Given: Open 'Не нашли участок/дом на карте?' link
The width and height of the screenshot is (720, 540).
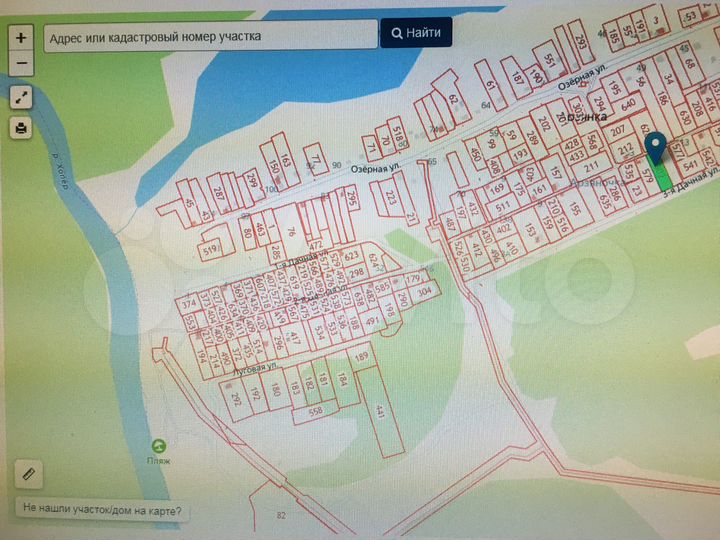Looking at the screenshot, I should point(103,510).
